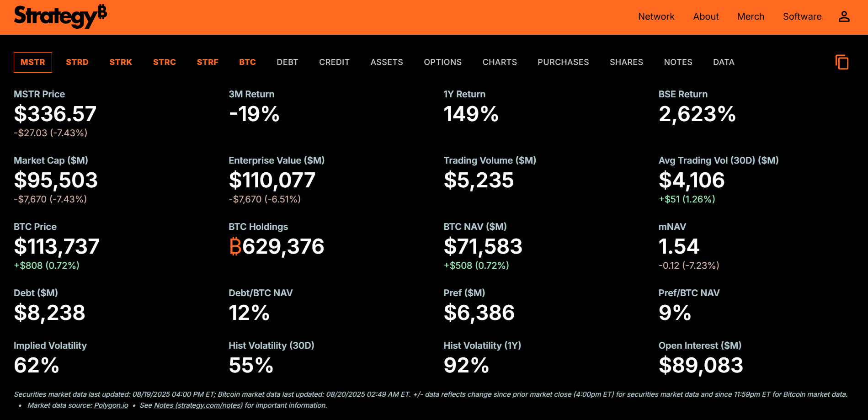The image size is (868, 420).
Task: Open the DATA tab
Action: point(724,62)
